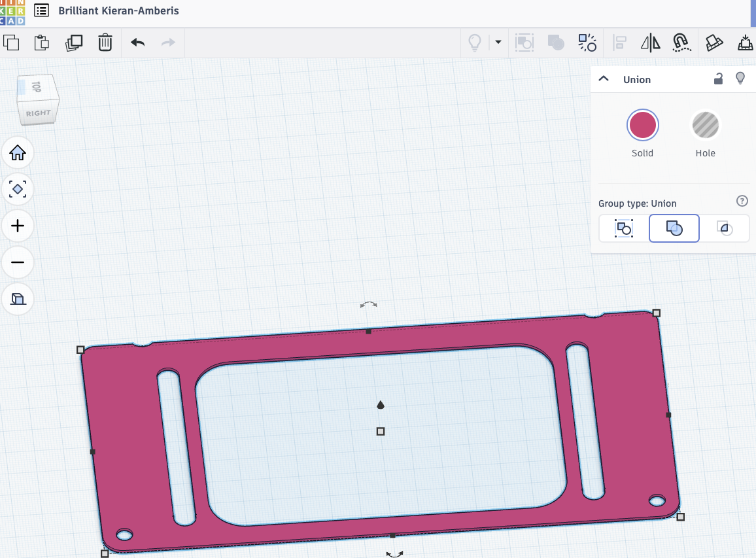This screenshot has width=756, height=558.
Task: Open the show-hidden dropdown arrow
Action: [x=498, y=42]
